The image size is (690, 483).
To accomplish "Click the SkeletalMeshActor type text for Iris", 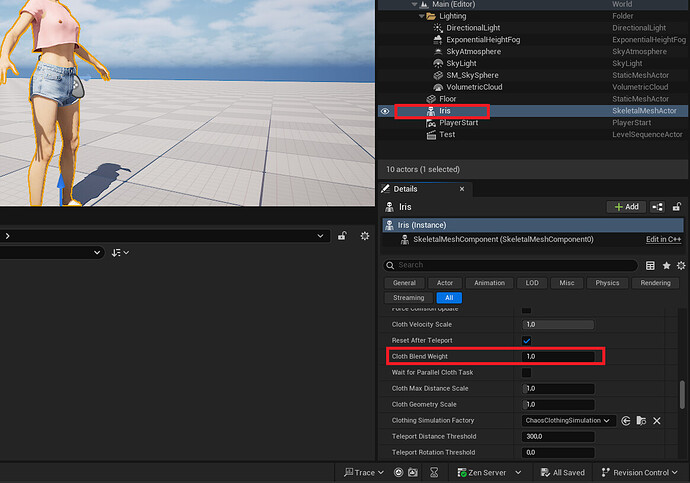I will pyautogui.click(x=644, y=111).
